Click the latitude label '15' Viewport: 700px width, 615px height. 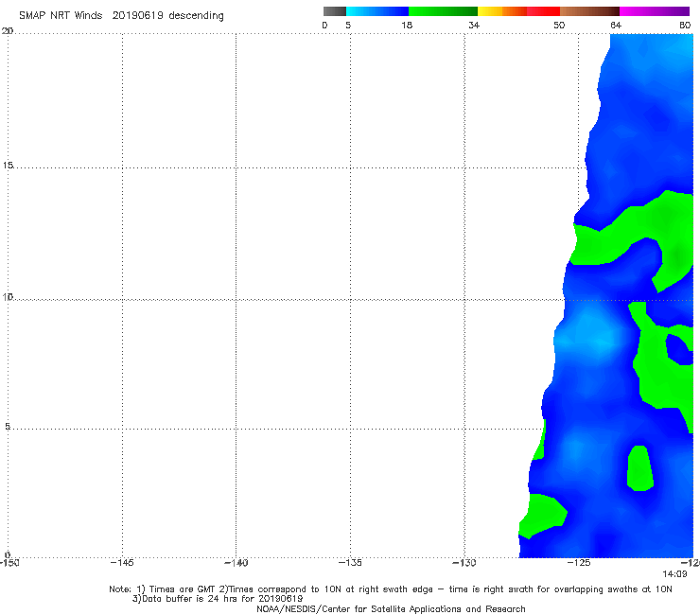(8, 166)
